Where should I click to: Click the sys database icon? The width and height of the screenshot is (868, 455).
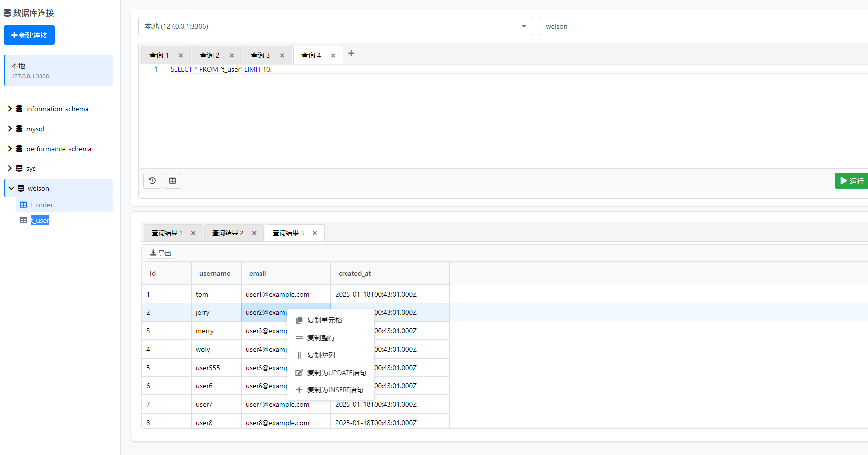(19, 168)
